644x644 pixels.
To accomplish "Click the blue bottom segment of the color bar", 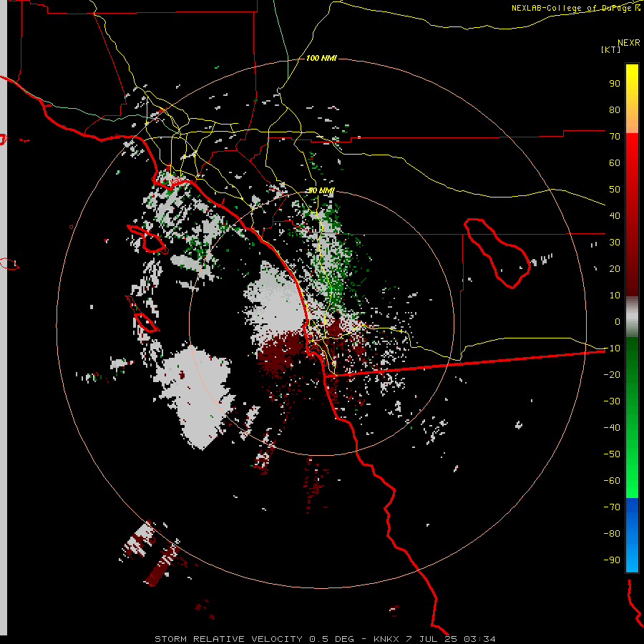I will coord(632,535).
